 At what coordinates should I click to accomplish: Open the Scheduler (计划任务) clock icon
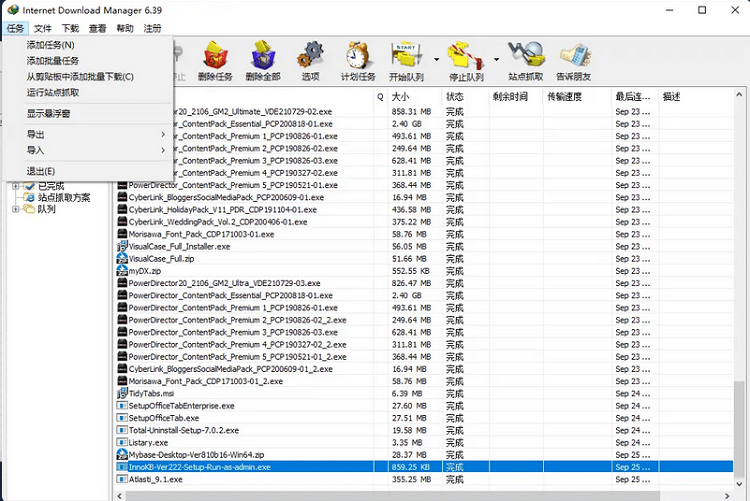pos(358,60)
